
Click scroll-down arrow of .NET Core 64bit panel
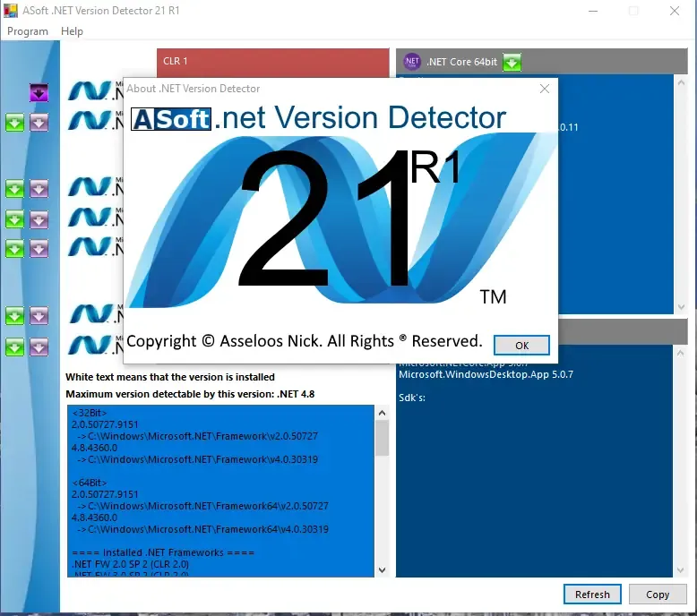[681, 307]
